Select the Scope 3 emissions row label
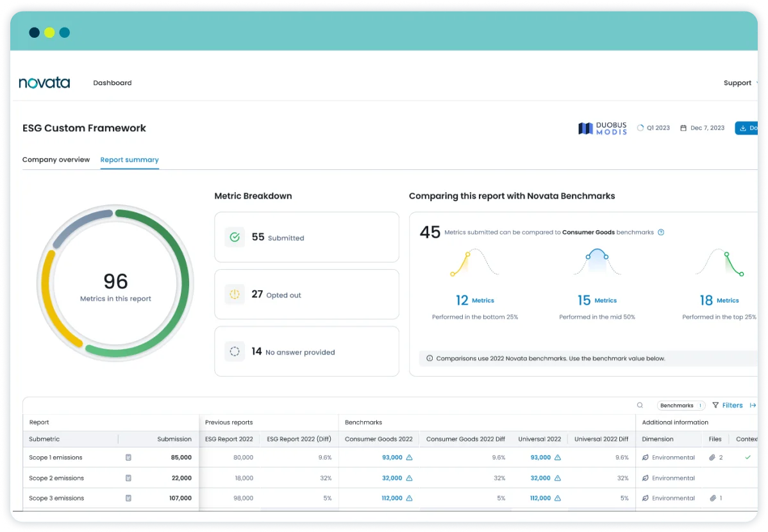 click(56, 498)
